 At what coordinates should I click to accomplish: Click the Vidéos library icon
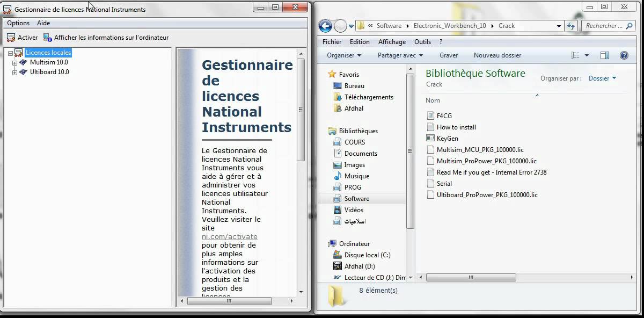click(338, 210)
